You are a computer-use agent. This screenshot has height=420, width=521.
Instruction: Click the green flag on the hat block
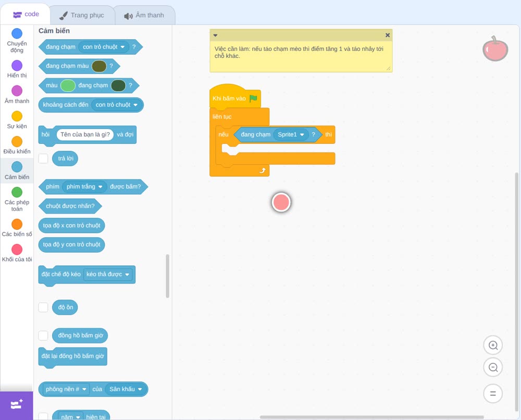pos(253,98)
